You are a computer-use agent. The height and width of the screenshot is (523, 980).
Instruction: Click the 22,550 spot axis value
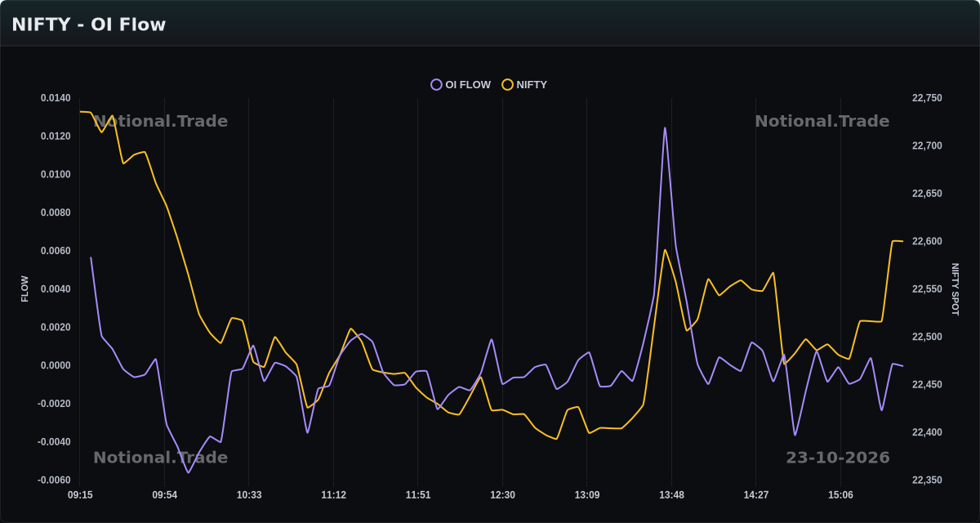(x=927, y=289)
